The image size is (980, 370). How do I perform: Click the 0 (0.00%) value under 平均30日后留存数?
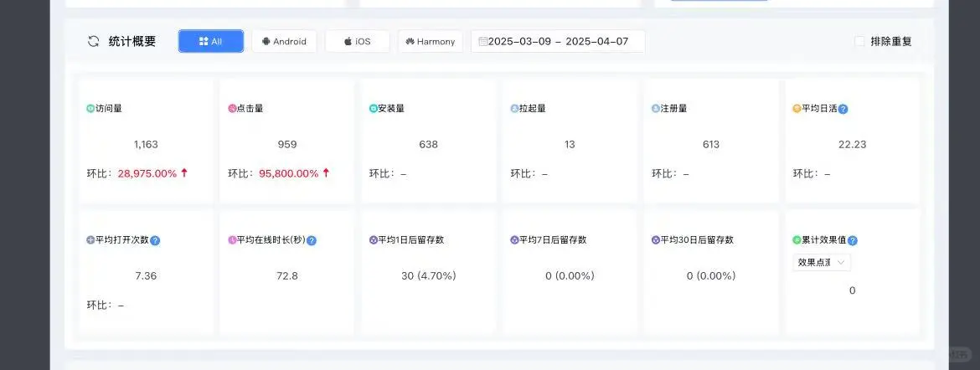coord(711,275)
